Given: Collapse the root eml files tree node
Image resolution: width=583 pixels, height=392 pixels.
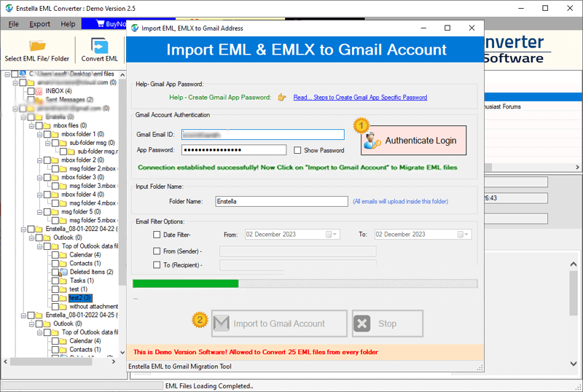Looking at the screenshot, I should click(7, 74).
